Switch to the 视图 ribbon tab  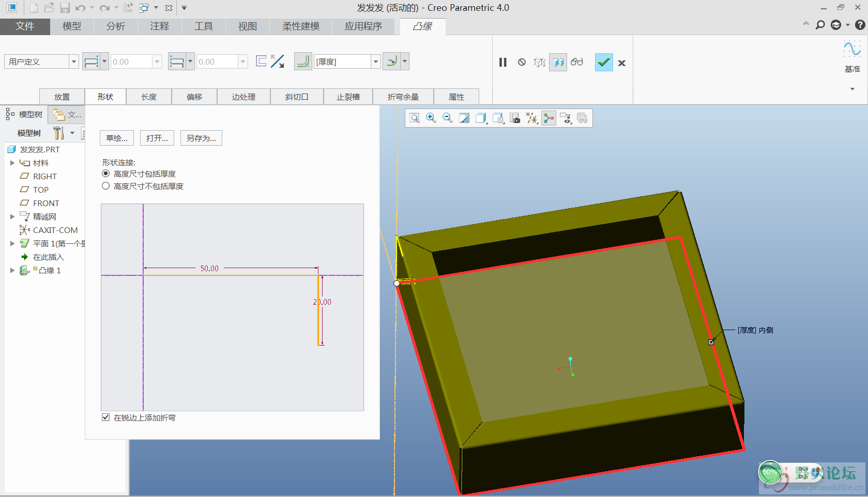[247, 26]
